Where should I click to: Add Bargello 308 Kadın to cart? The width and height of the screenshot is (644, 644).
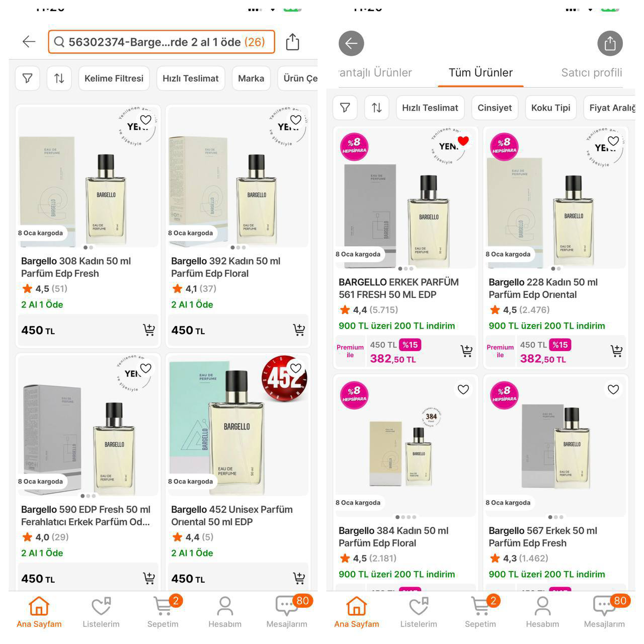(x=149, y=330)
